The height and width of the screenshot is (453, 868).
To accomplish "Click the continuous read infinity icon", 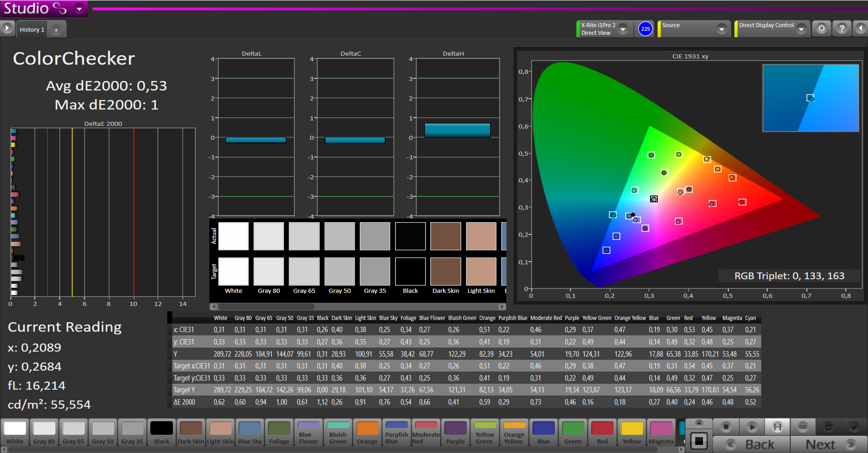I will (x=803, y=427).
